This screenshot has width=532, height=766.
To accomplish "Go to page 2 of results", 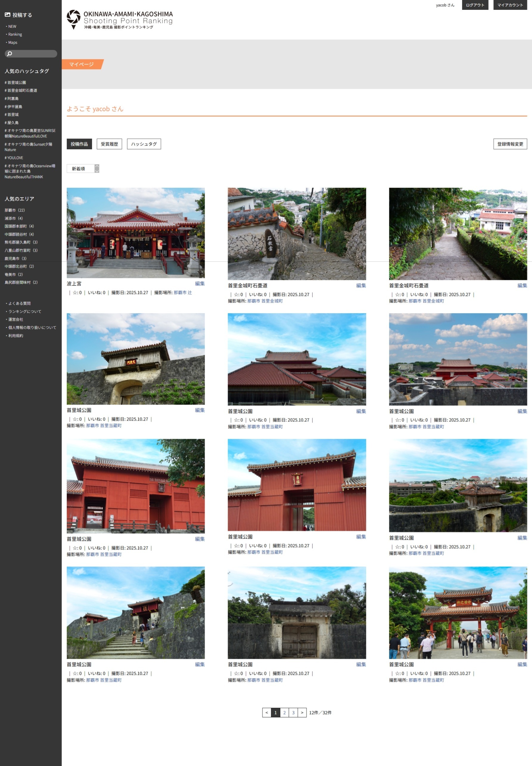I will point(284,713).
